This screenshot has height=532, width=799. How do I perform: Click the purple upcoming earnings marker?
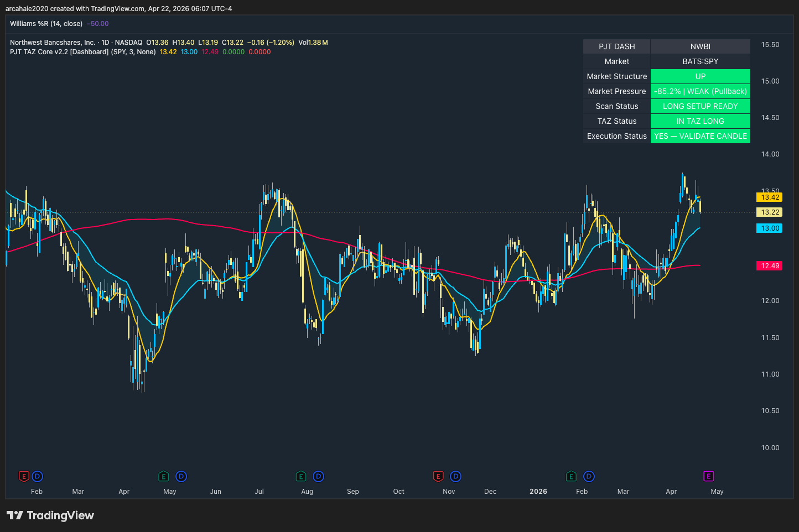(x=708, y=476)
